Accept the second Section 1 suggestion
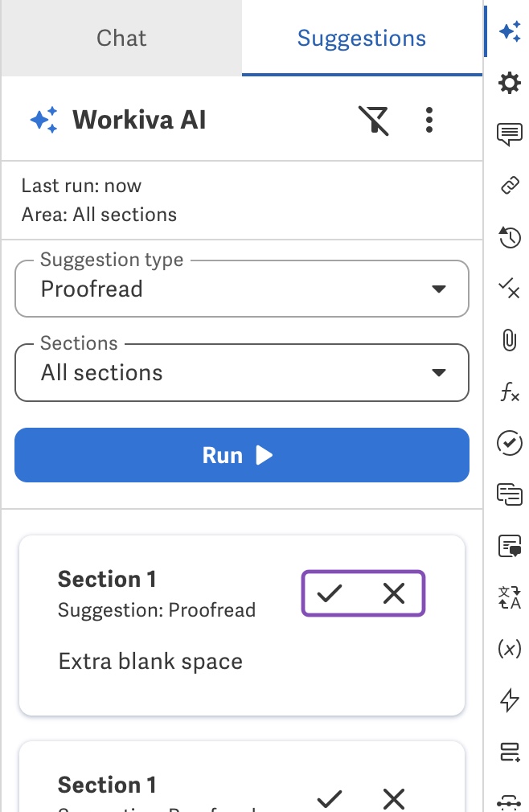 click(x=329, y=798)
